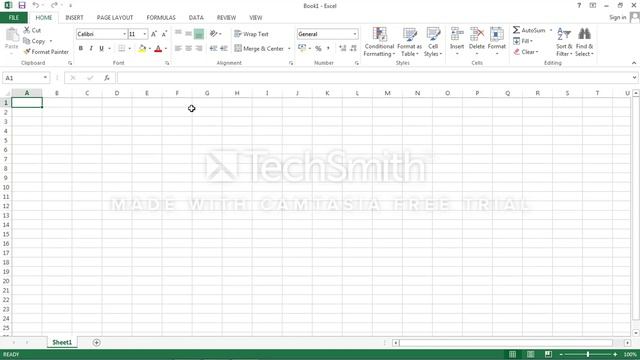Add a new sheet with plus icon

(x=97, y=342)
